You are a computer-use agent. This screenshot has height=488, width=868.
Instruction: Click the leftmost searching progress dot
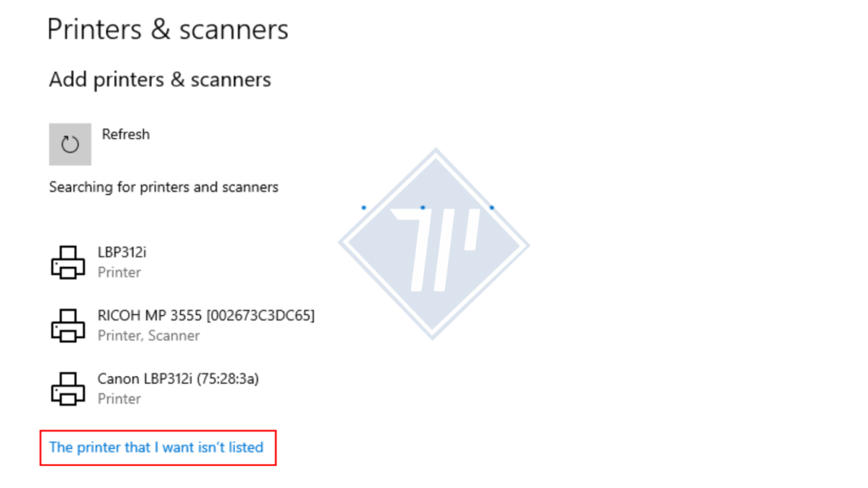[x=364, y=208]
